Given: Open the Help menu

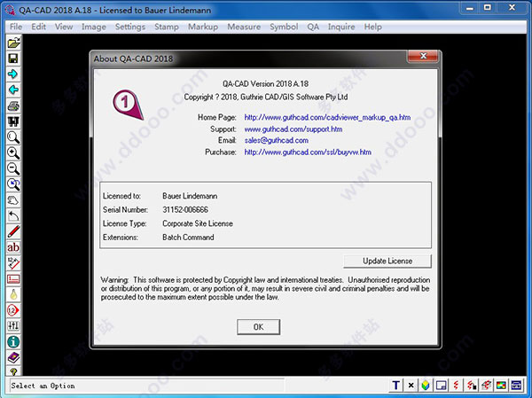Looking at the screenshot, I should pyautogui.click(x=373, y=27).
